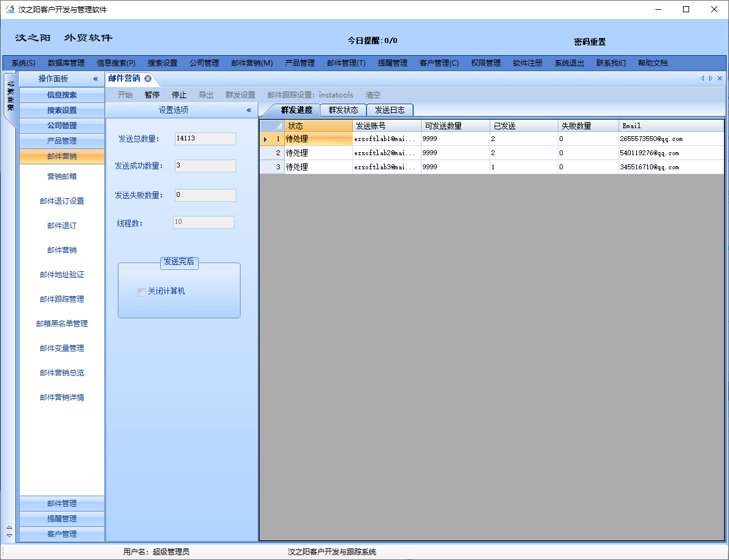This screenshot has width=729, height=560.
Task: Click the blue X icon in tab strip
Action: point(719,79)
